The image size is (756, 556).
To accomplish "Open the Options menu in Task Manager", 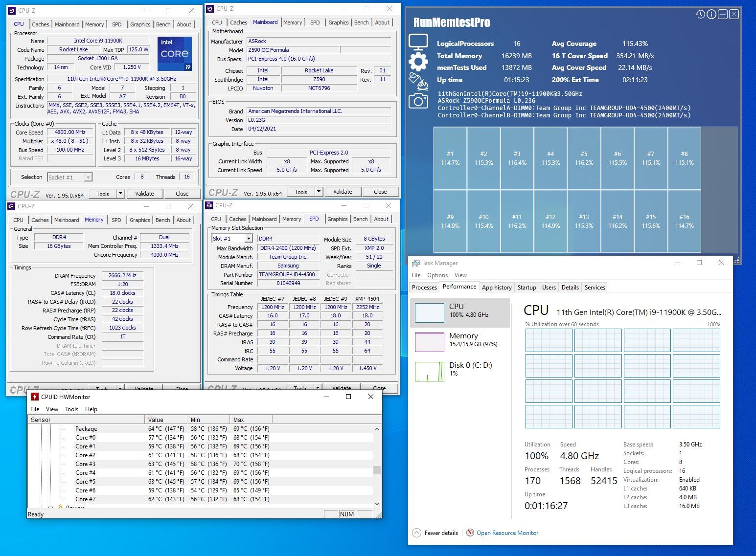I will point(437,275).
